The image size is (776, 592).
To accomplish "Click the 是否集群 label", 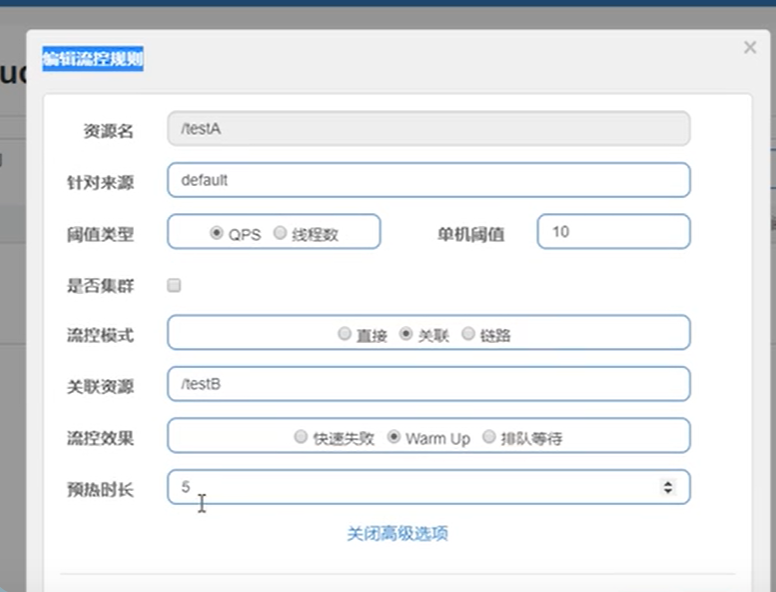I will pos(100,286).
